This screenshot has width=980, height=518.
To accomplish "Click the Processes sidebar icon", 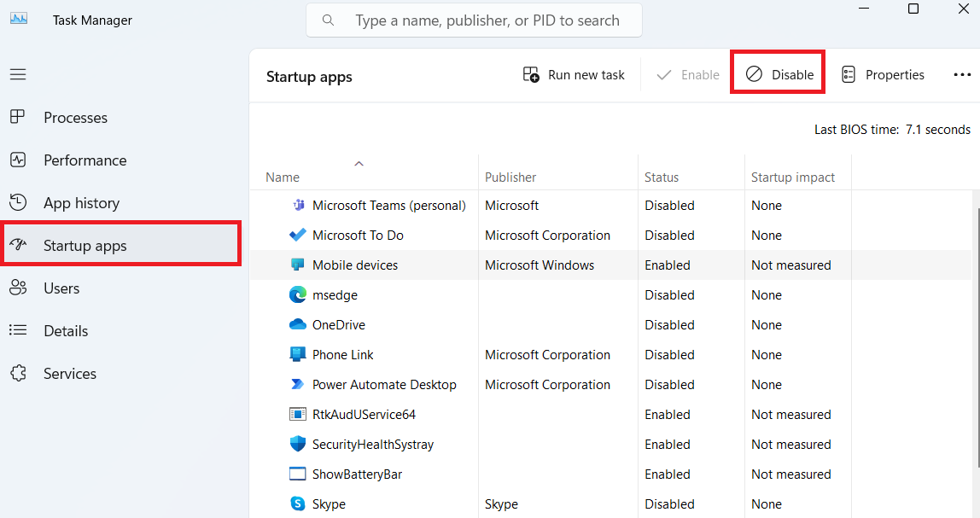I will (x=17, y=117).
